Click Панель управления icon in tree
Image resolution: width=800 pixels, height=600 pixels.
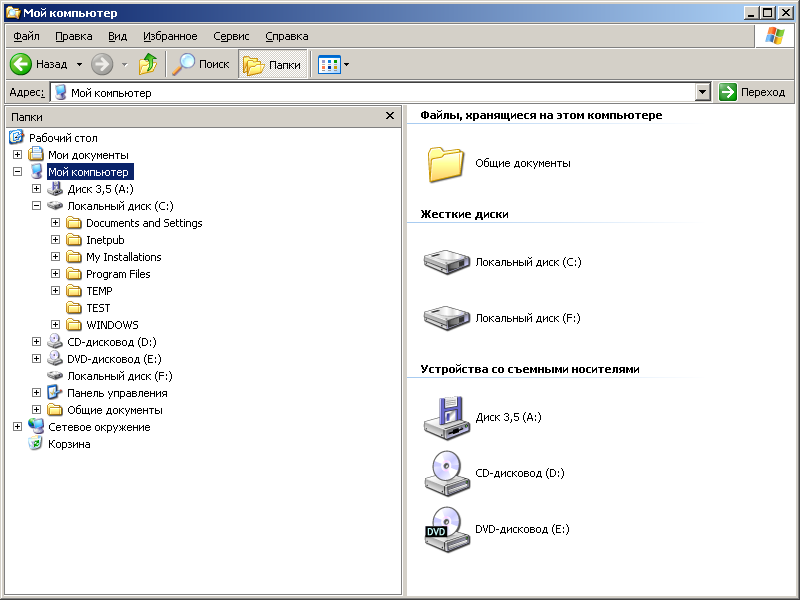coord(55,392)
